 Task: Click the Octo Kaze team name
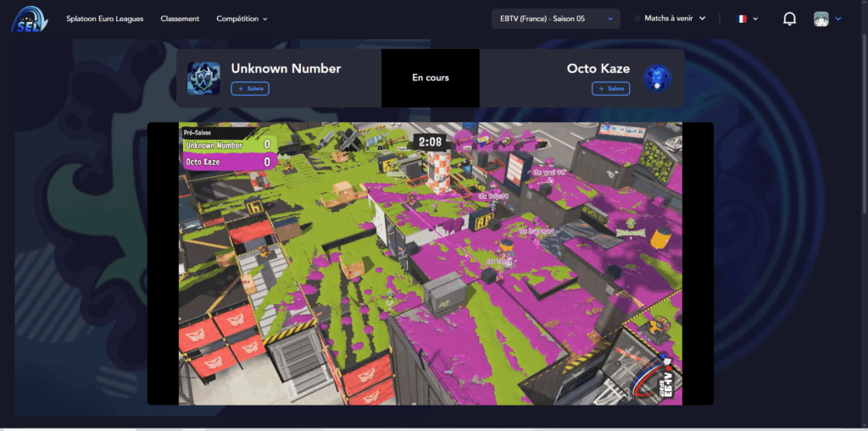point(598,69)
